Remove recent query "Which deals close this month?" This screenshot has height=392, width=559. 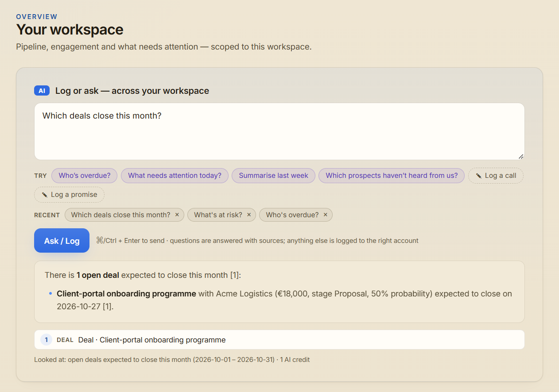pyautogui.click(x=177, y=215)
